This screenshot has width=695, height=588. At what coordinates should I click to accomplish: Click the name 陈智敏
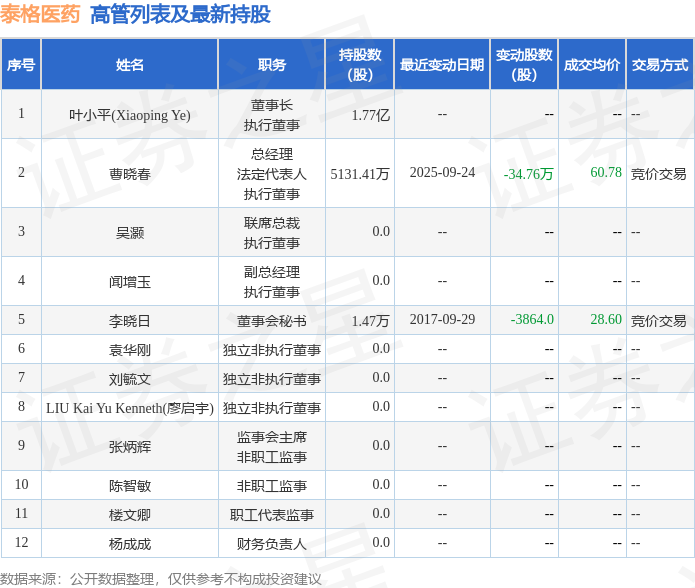pyautogui.click(x=130, y=486)
